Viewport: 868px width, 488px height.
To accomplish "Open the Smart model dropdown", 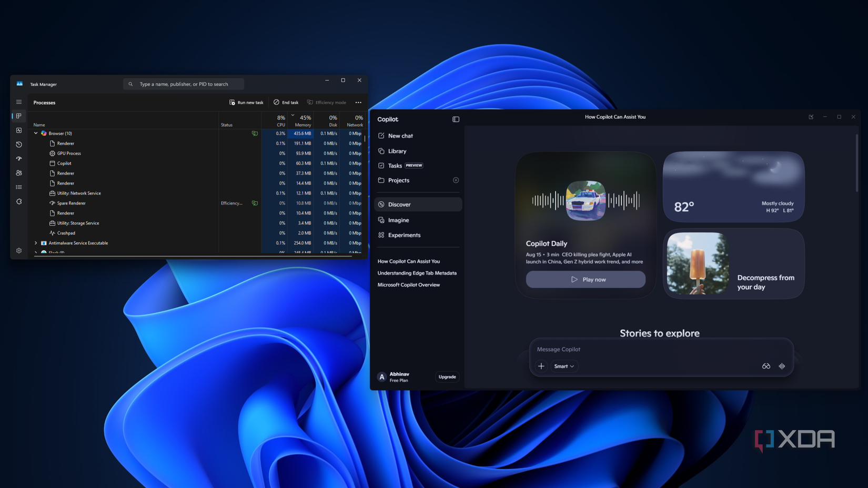I will tap(564, 366).
